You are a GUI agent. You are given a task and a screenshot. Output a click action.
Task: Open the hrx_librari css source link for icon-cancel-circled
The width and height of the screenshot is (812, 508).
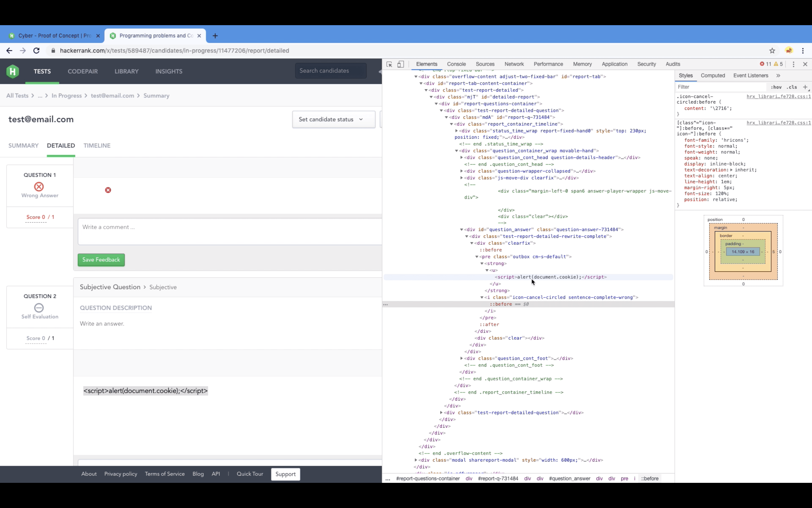pyautogui.click(x=778, y=97)
